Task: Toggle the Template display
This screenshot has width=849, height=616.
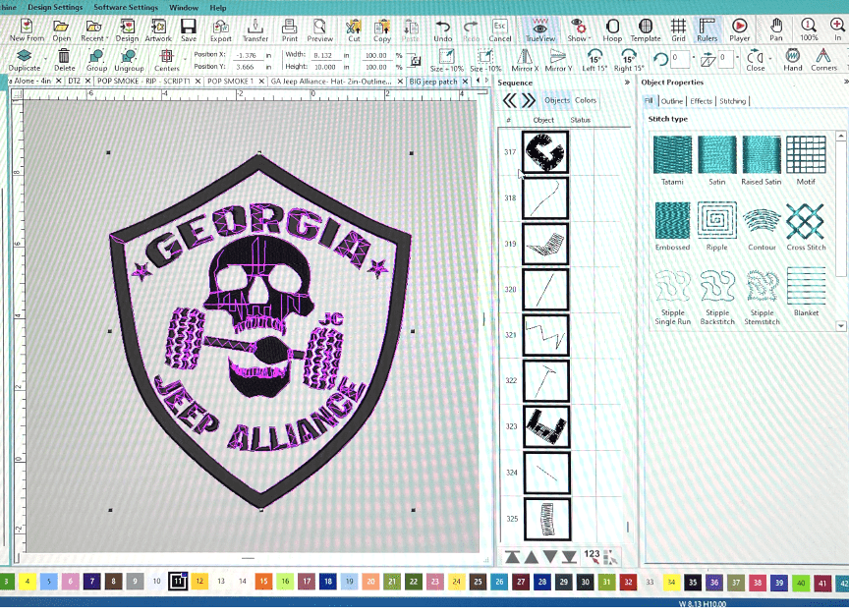Action: [x=646, y=29]
